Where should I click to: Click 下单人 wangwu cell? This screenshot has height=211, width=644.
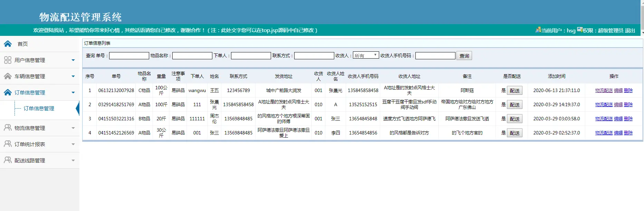[197, 90]
